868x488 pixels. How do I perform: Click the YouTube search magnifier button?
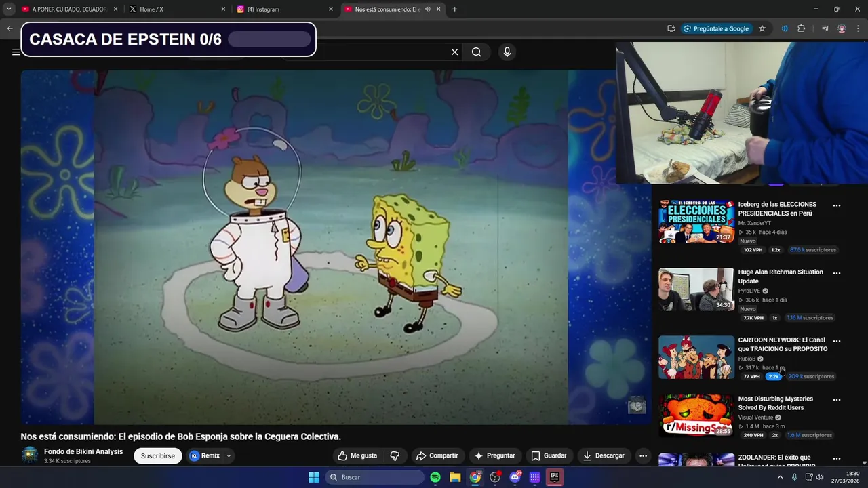tap(476, 52)
